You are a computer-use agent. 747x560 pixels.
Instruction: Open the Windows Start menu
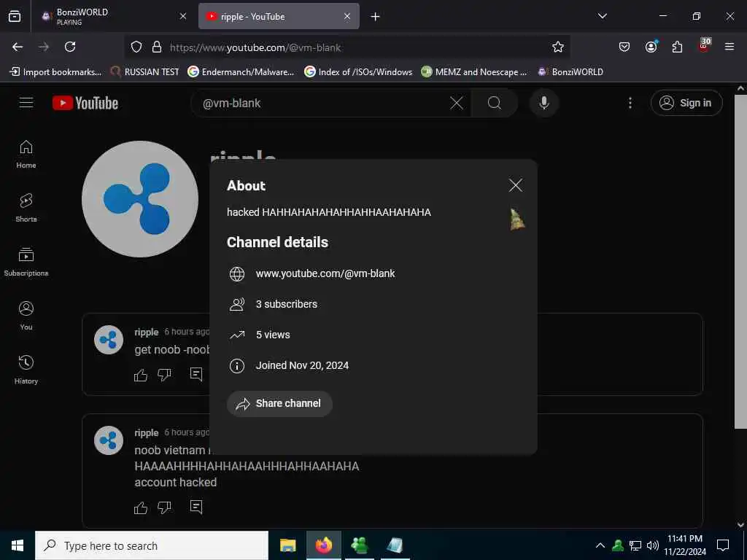18,545
